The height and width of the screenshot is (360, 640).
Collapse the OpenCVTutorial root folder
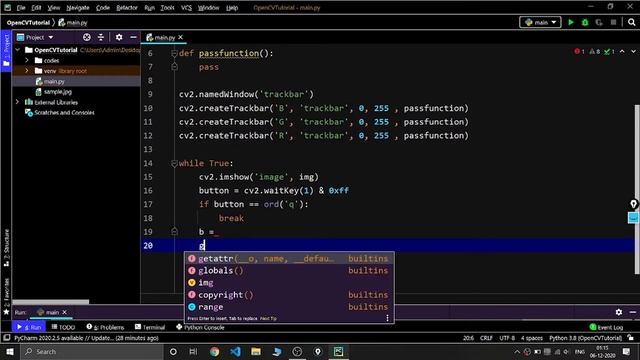[18, 50]
